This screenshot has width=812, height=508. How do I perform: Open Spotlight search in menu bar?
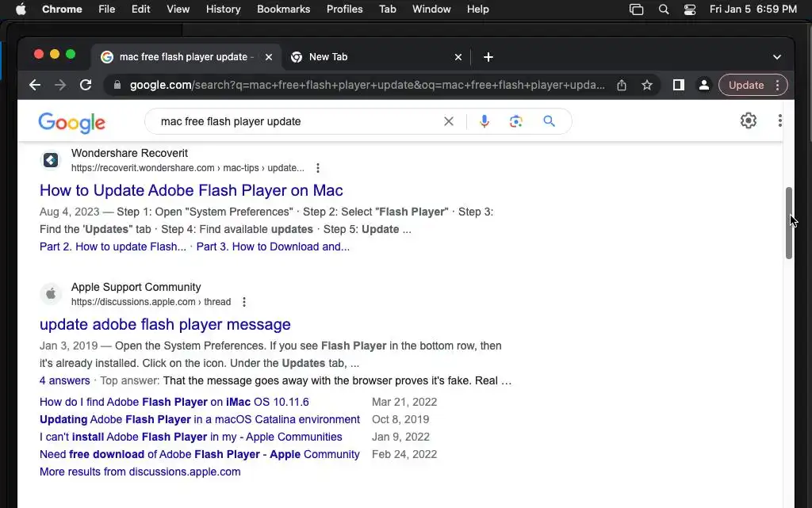tap(664, 10)
